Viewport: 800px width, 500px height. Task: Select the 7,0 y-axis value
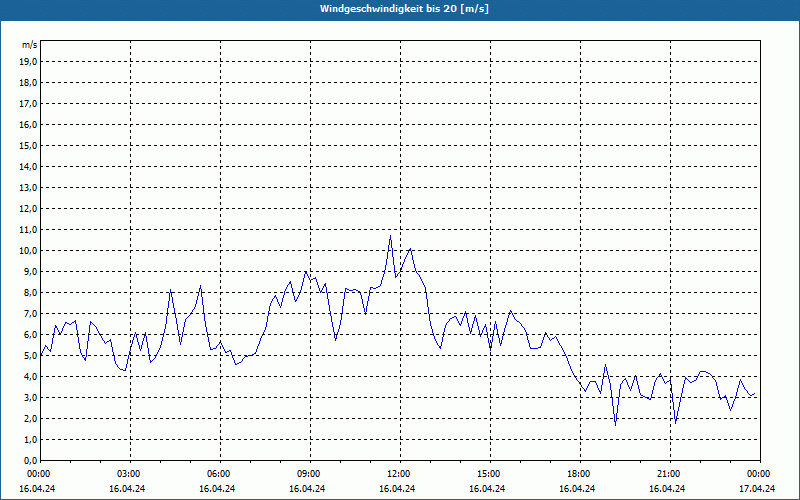31,313
